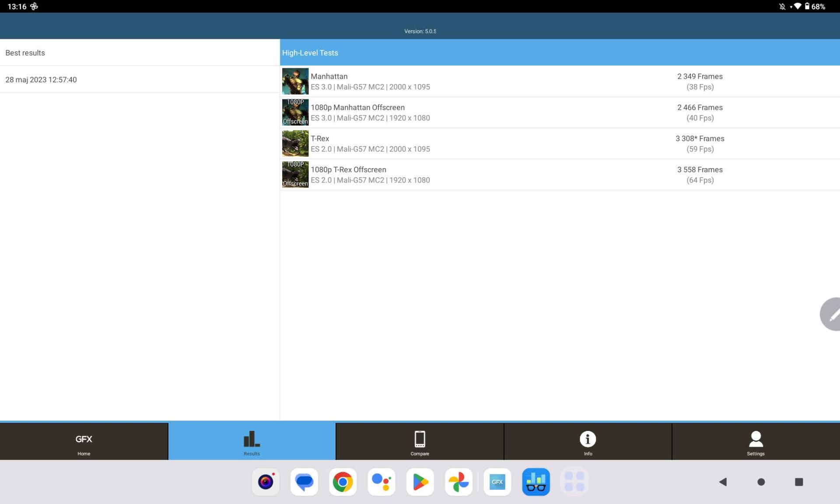840x504 pixels.
Task: Click the ES 3.0 | Mali-G57 MC2 | 2000 x 1095 details
Action: tap(370, 87)
